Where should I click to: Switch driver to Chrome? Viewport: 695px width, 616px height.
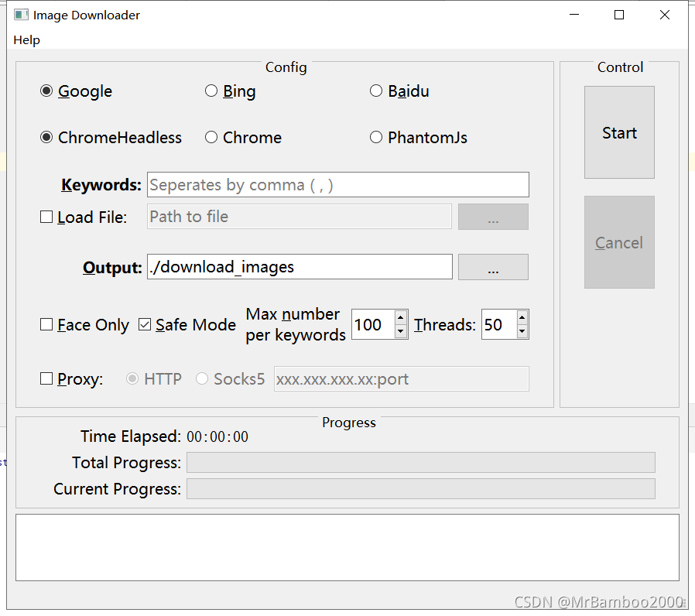click(x=211, y=137)
